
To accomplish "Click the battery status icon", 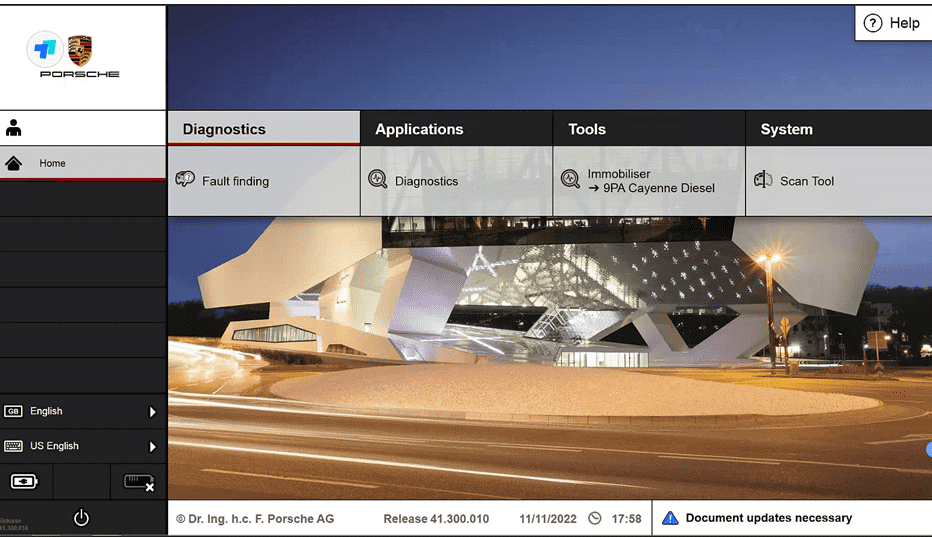I will click(24, 481).
